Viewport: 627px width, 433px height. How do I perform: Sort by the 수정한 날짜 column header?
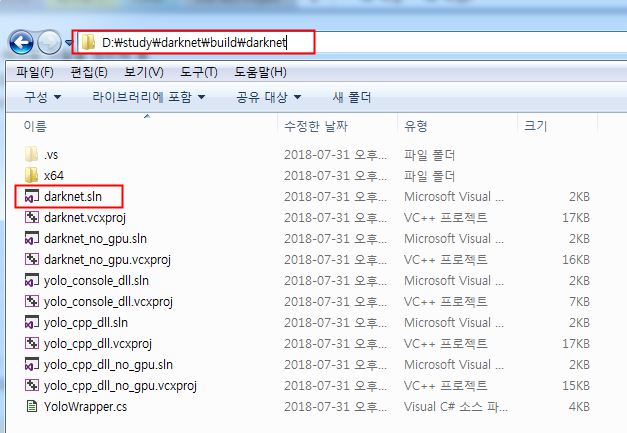[316, 126]
